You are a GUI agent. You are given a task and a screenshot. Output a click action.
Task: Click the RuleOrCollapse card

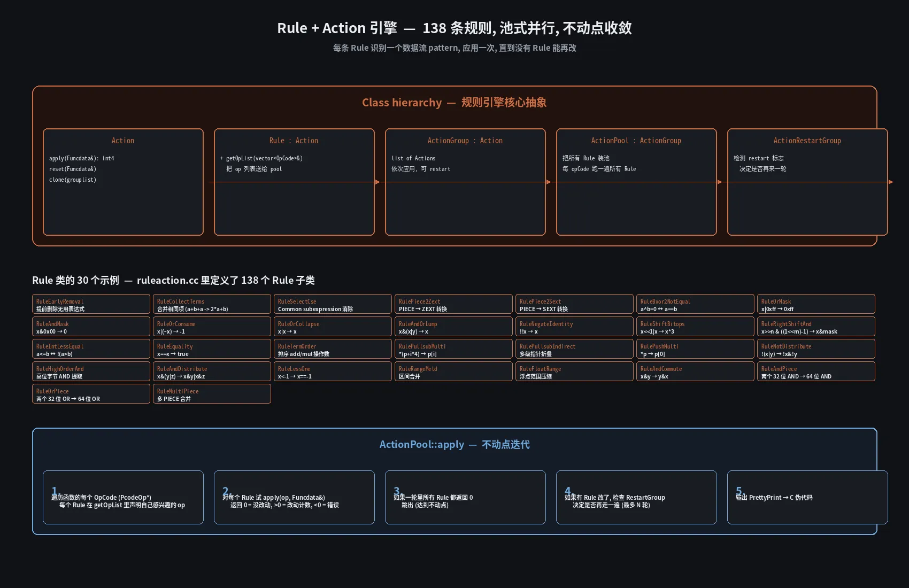click(x=333, y=327)
